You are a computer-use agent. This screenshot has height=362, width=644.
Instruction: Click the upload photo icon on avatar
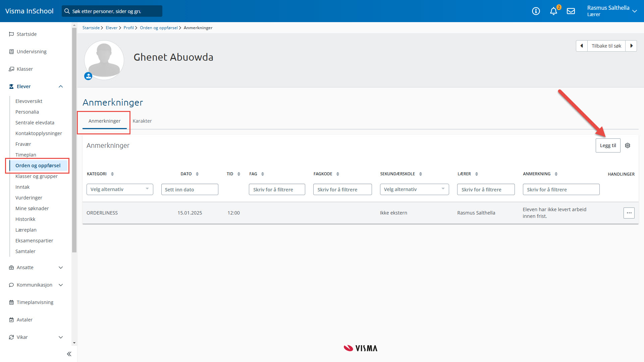88,76
